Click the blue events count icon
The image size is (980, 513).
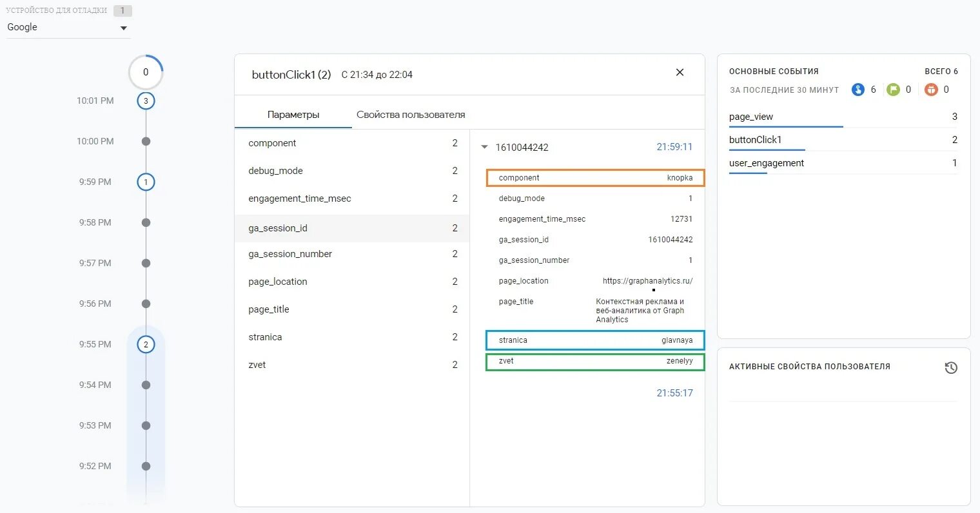pyautogui.click(x=857, y=90)
